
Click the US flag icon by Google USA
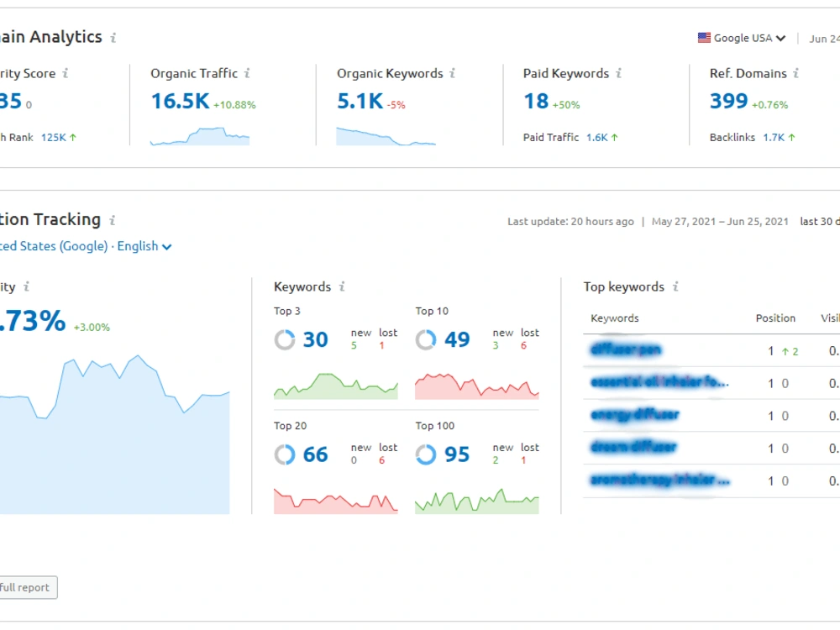[x=704, y=38]
